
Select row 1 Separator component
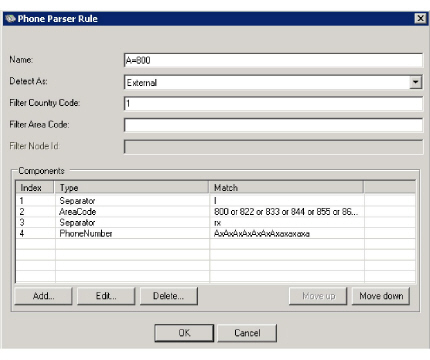pos(215,201)
